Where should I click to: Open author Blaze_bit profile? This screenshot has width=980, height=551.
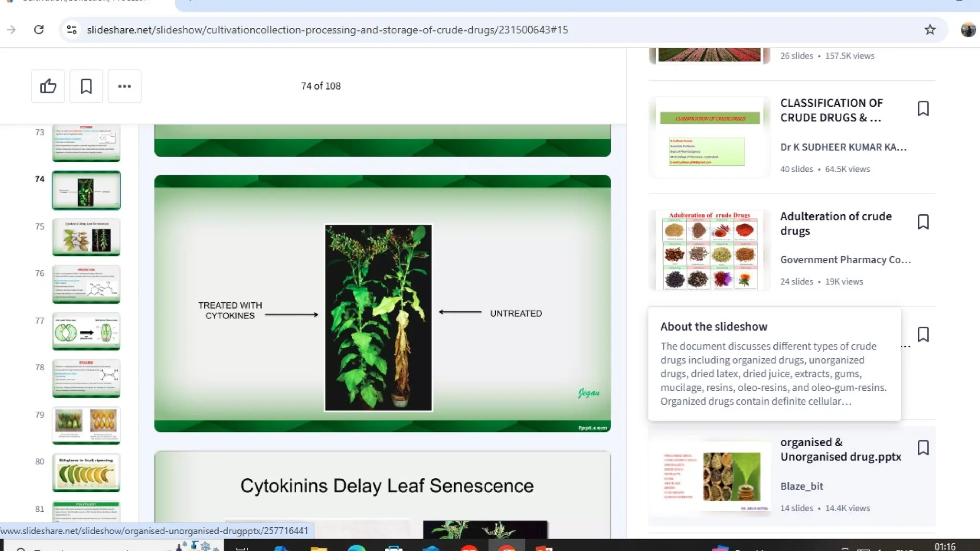tap(802, 486)
